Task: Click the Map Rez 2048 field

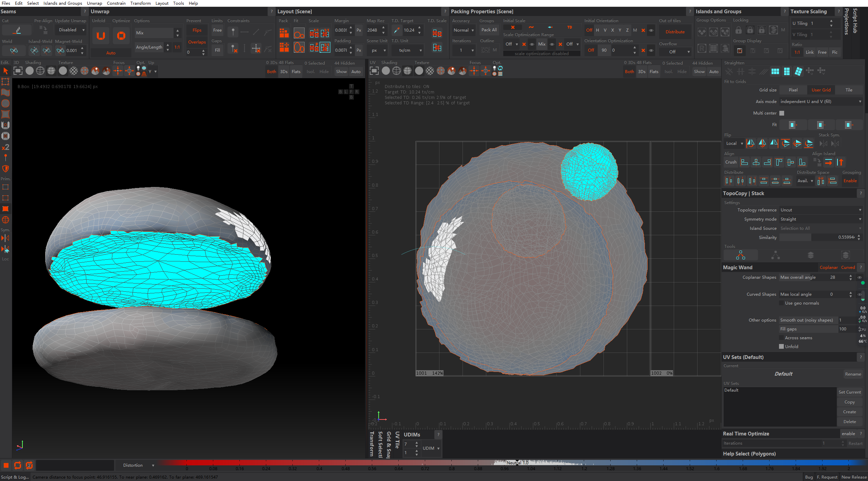Action: point(373,30)
